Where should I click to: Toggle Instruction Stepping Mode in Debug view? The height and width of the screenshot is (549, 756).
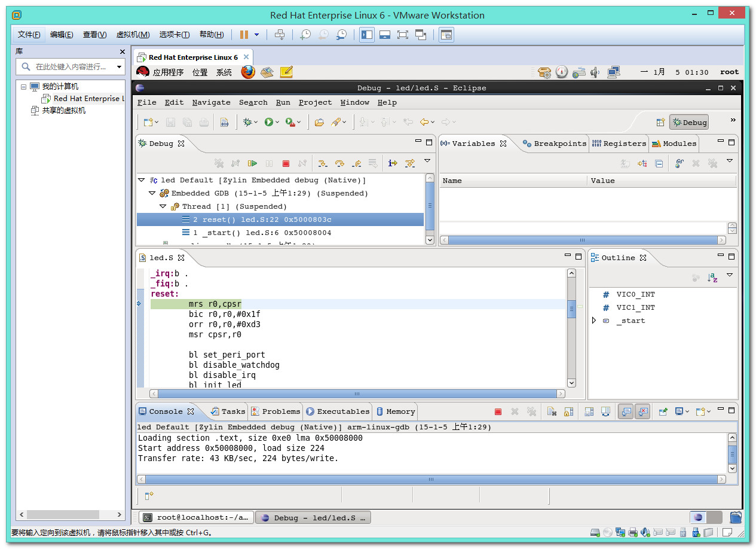[393, 163]
